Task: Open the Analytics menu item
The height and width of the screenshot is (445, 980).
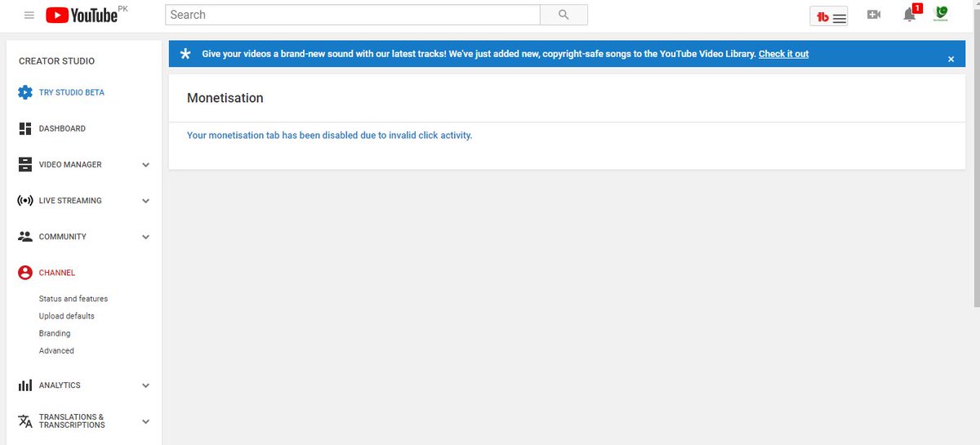Action: [x=60, y=385]
